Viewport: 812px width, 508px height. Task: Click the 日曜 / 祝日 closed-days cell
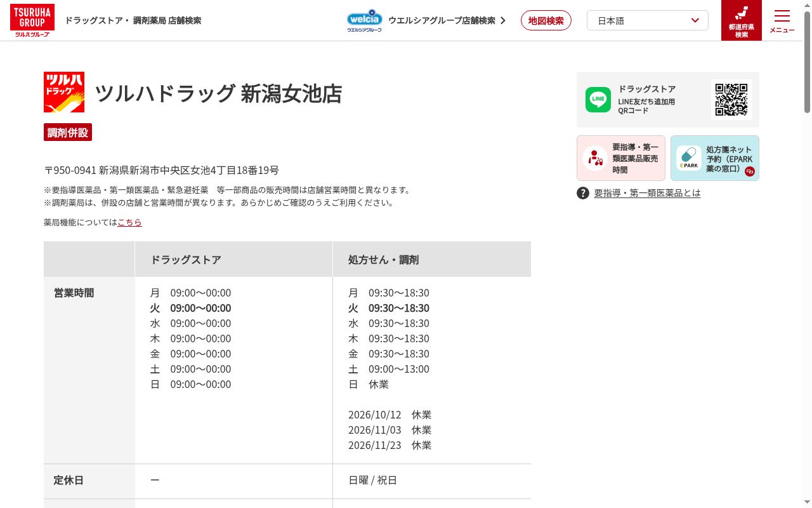pyautogui.click(x=373, y=480)
